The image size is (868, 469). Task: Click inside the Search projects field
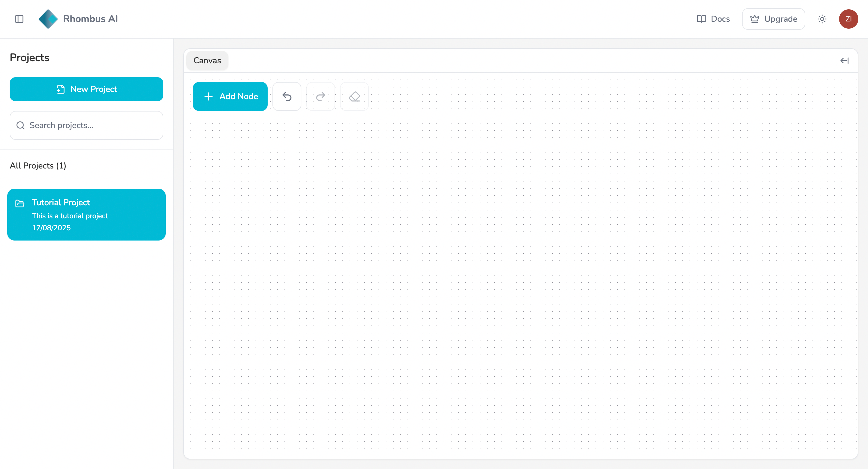click(86, 125)
